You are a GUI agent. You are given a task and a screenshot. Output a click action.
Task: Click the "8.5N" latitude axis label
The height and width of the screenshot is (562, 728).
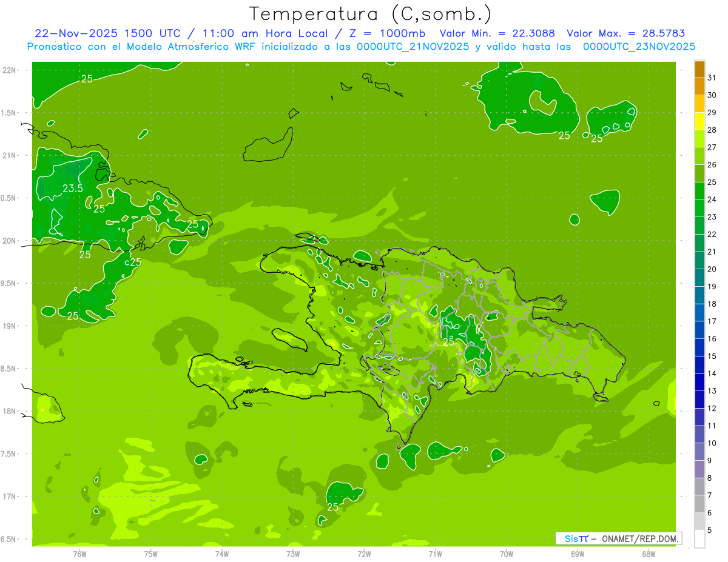click(x=9, y=369)
